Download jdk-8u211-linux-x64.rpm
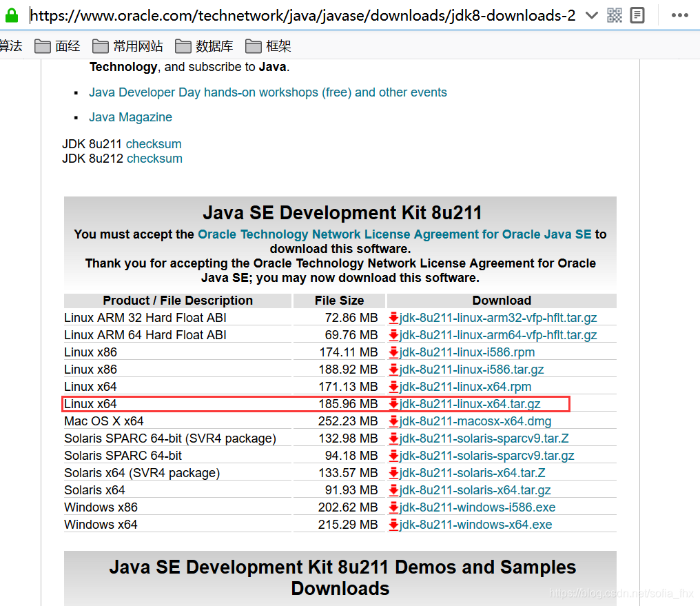Screen dimensions: 700x606 pos(465,387)
